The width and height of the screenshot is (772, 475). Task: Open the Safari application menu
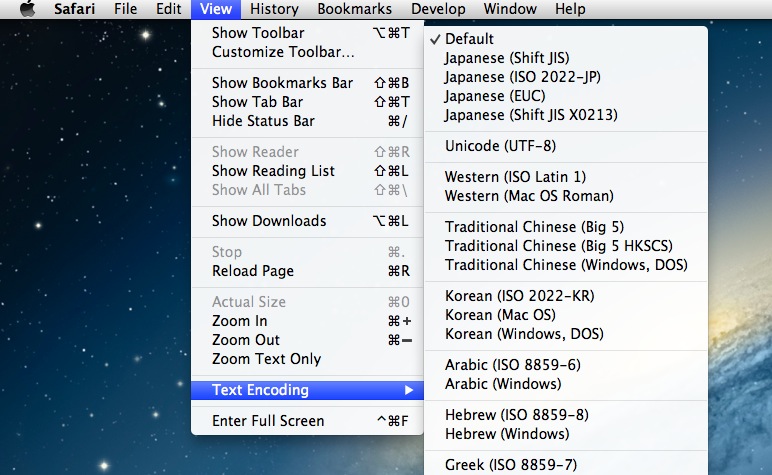tap(74, 9)
